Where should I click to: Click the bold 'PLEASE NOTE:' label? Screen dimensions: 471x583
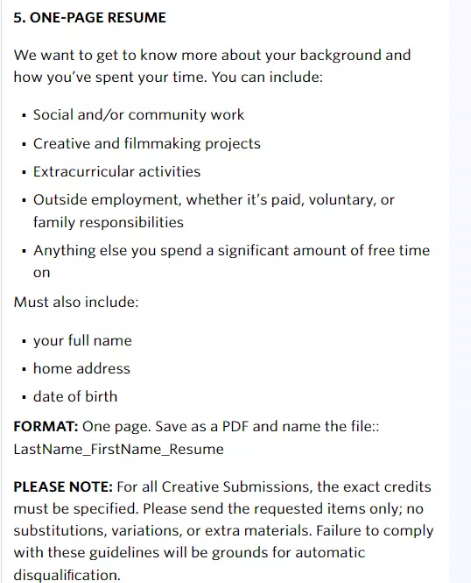63,487
